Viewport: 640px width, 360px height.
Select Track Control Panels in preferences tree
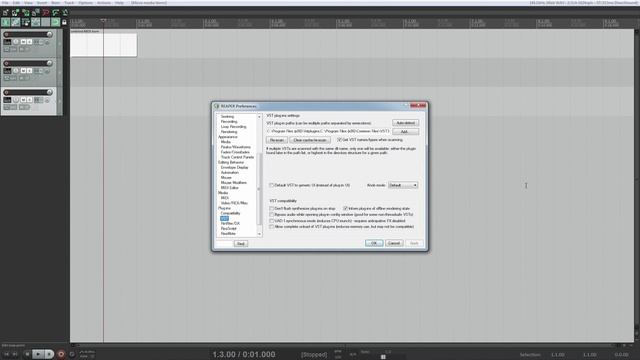point(237,157)
